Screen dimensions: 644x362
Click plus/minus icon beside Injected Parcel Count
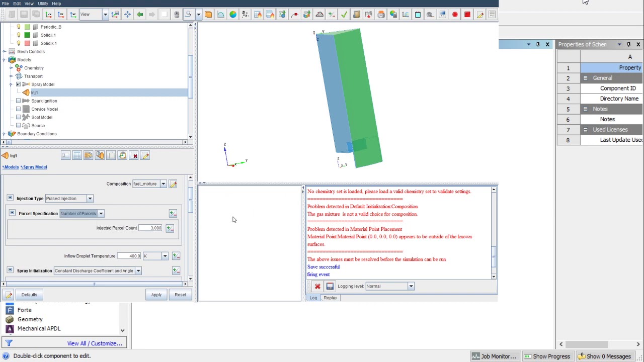click(x=170, y=228)
